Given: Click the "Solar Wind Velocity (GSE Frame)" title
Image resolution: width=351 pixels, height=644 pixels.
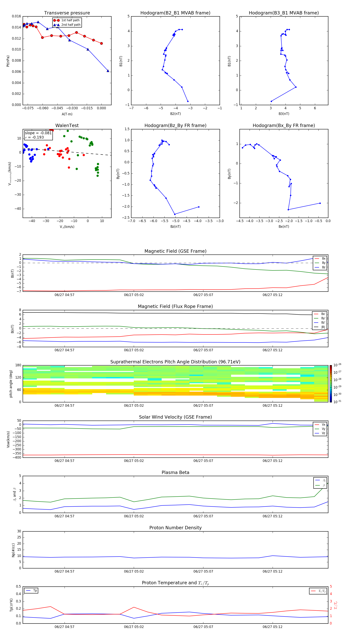Looking at the screenshot, I should 175,417.
